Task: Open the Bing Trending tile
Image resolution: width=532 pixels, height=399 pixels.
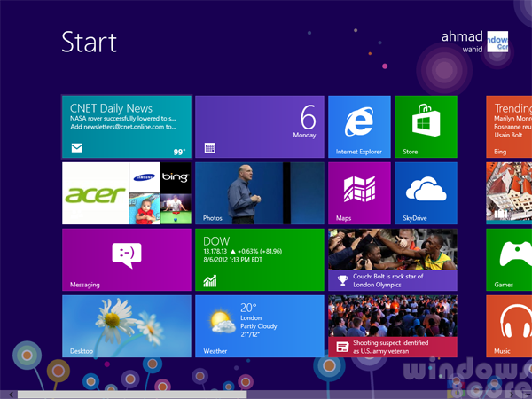Action: coord(509,127)
